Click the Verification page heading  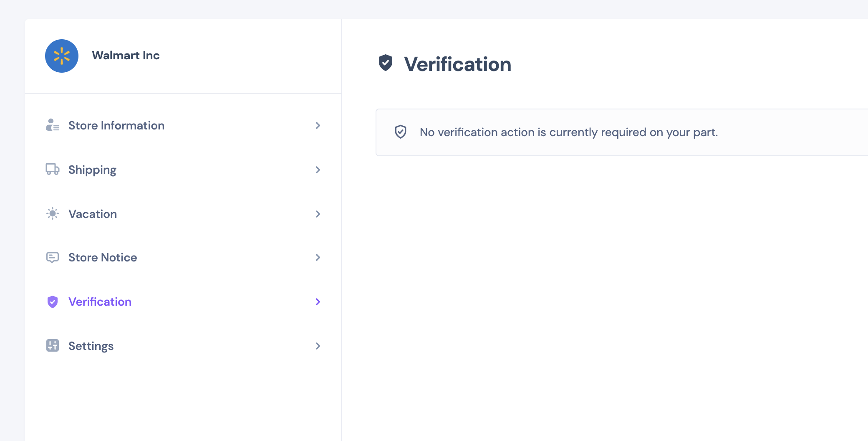click(457, 64)
